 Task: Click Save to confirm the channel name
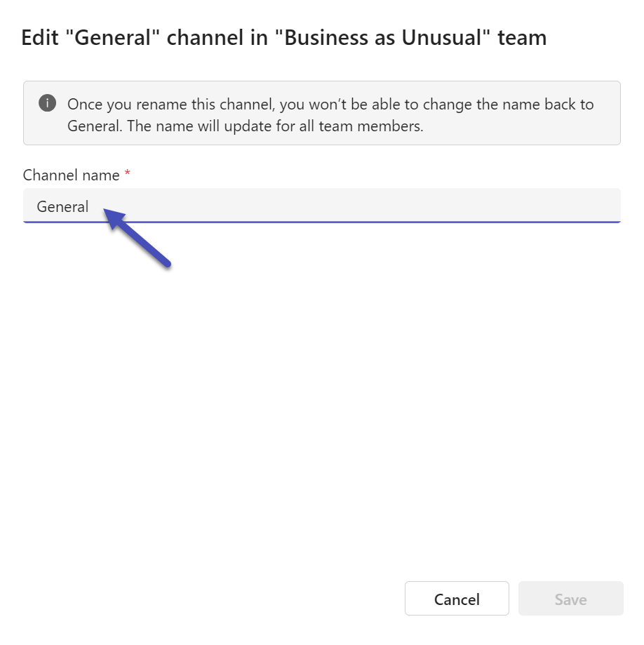click(570, 599)
